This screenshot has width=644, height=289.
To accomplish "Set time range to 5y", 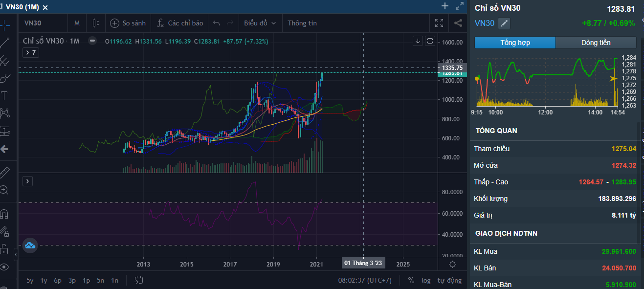I will [x=30, y=280].
